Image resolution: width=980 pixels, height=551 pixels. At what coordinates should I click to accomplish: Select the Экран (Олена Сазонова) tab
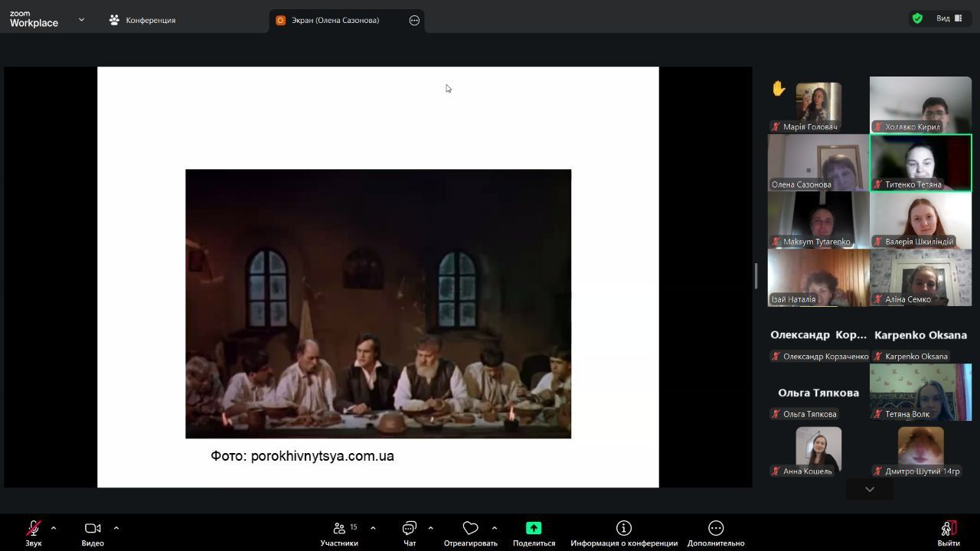(335, 21)
